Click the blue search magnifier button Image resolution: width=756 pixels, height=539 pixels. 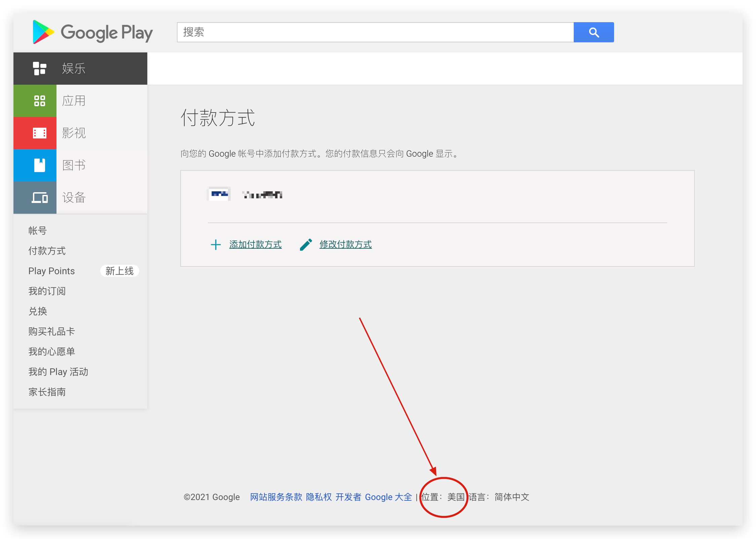coord(594,32)
